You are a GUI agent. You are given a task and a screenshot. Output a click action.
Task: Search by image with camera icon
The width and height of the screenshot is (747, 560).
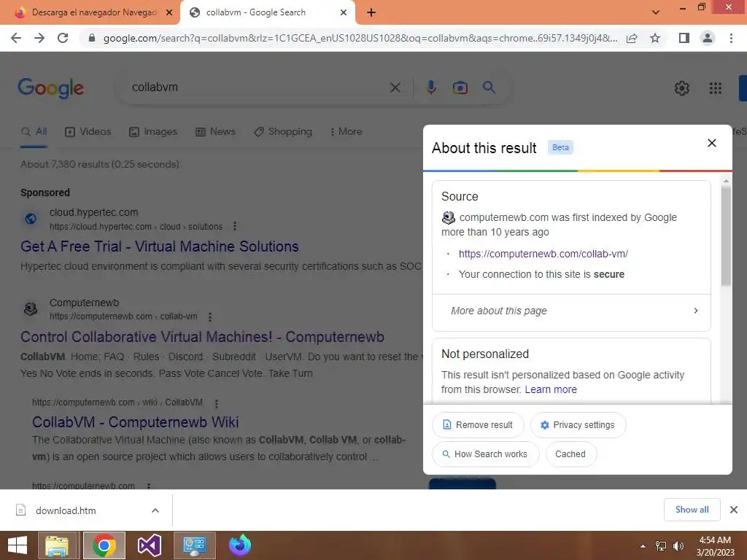pos(460,87)
